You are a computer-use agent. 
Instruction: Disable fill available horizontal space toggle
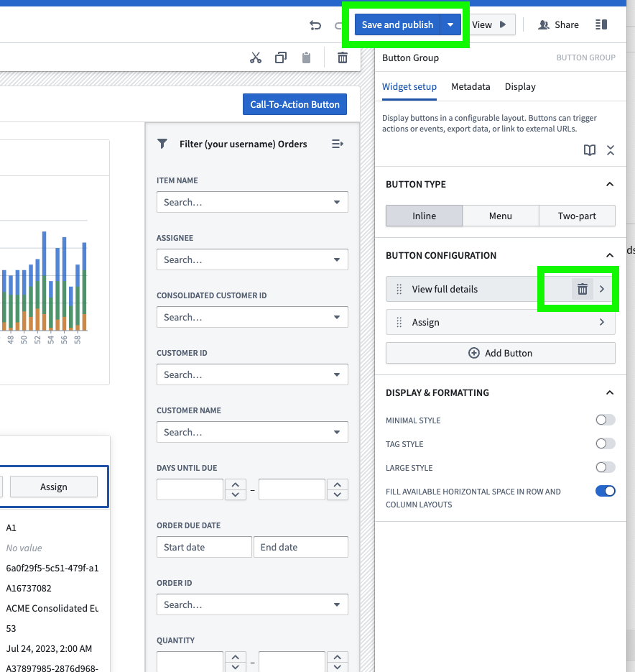tap(605, 492)
